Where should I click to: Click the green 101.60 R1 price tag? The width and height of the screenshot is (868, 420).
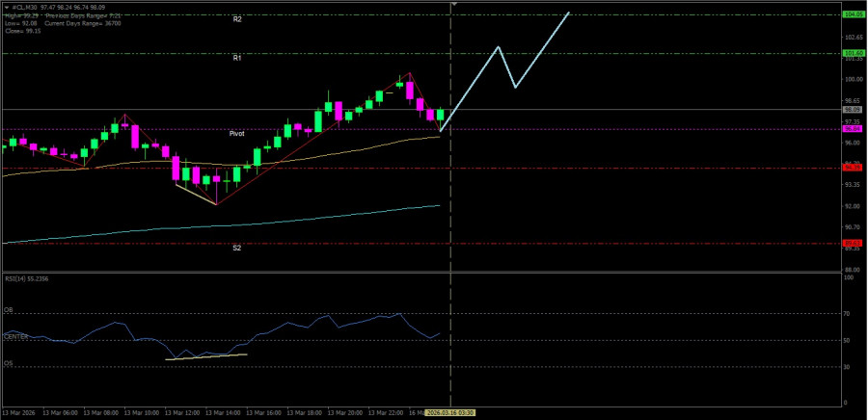click(852, 53)
